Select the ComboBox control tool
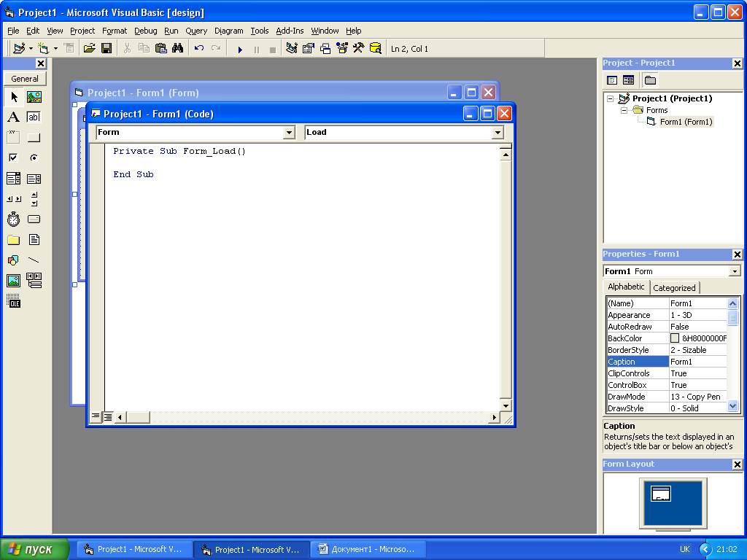The height and width of the screenshot is (560, 747). [14, 179]
